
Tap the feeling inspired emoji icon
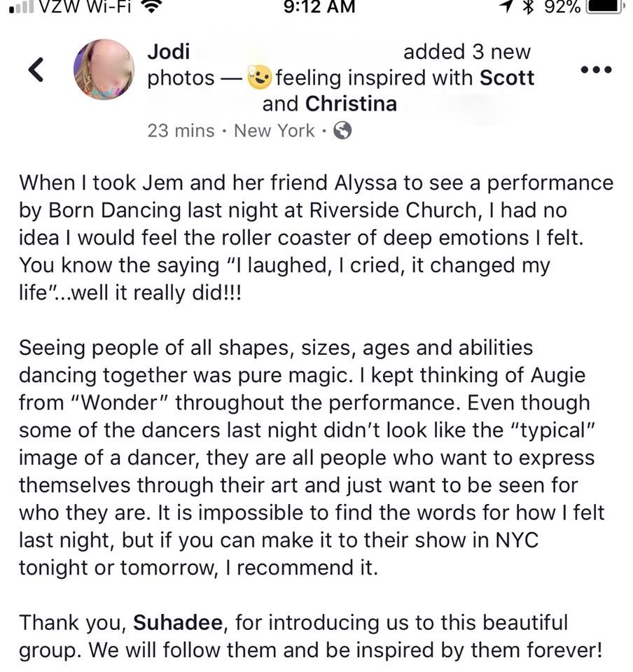(x=259, y=78)
